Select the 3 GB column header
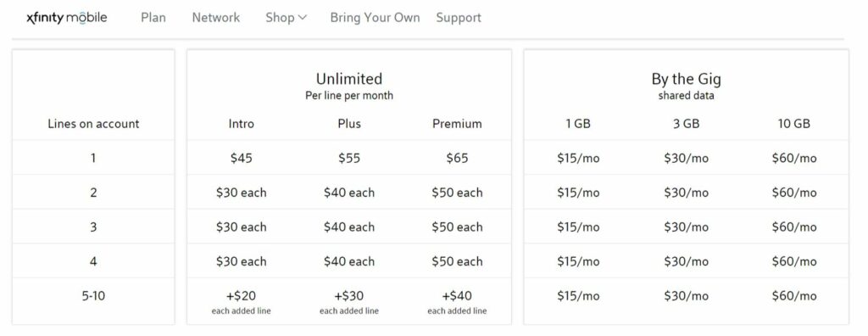868x336 pixels. (686, 124)
